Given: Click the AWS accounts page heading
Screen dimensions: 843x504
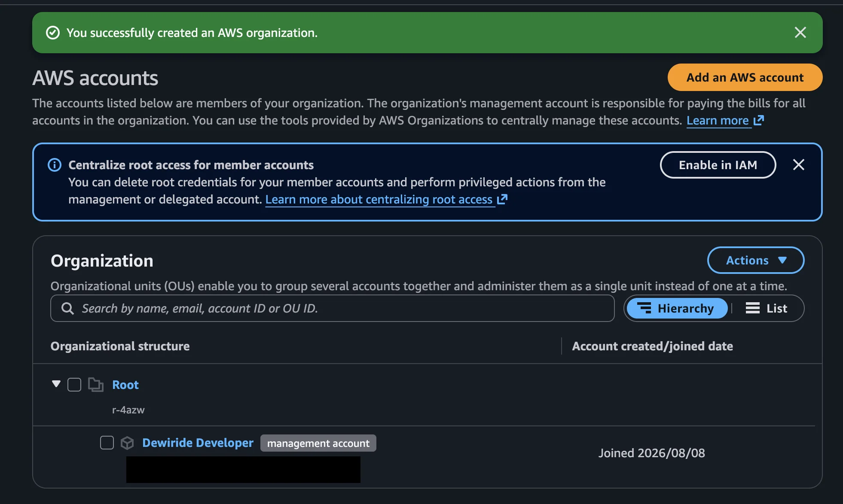Looking at the screenshot, I should (95, 78).
